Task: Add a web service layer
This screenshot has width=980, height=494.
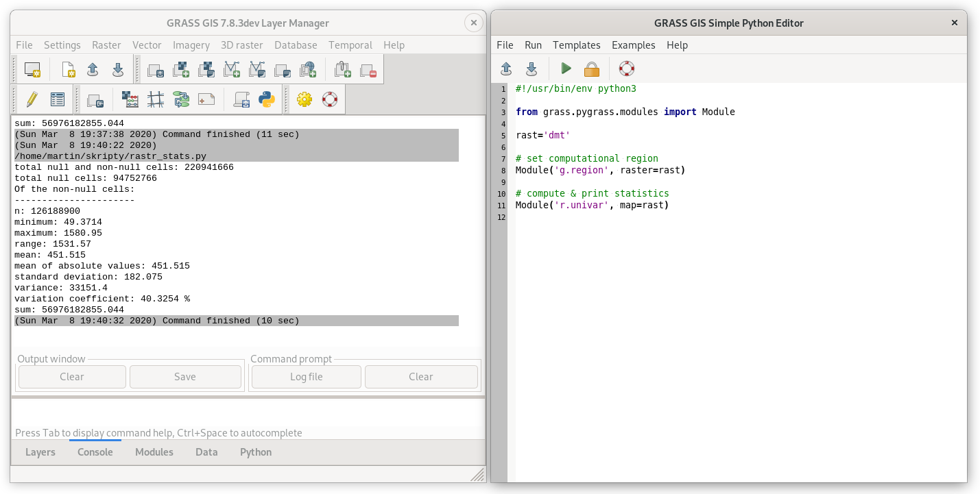Action: [x=308, y=70]
